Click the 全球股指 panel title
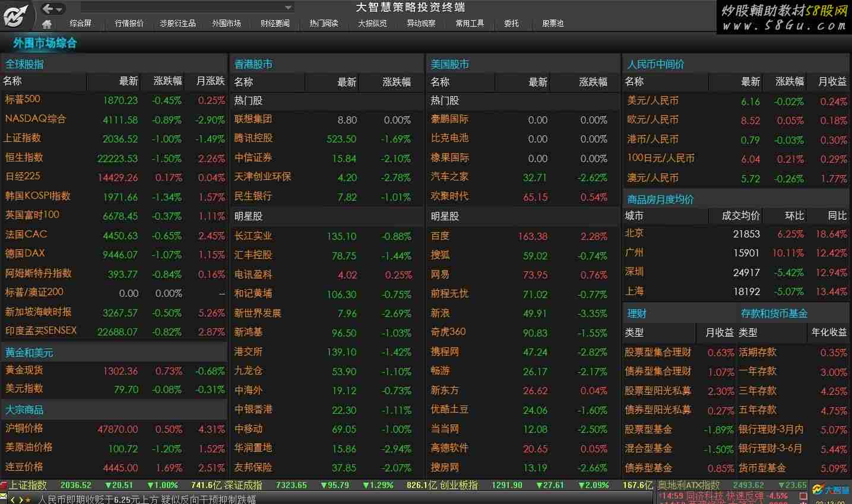 pyautogui.click(x=24, y=64)
